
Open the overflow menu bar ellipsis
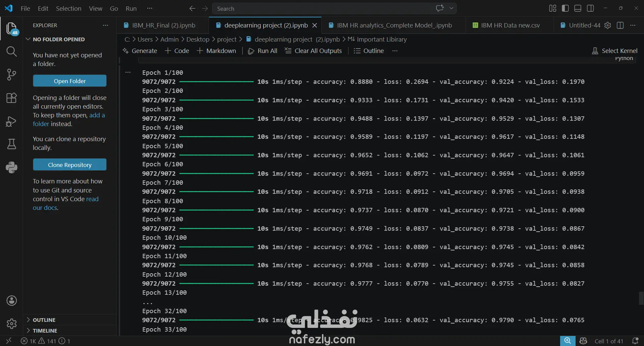150,8
